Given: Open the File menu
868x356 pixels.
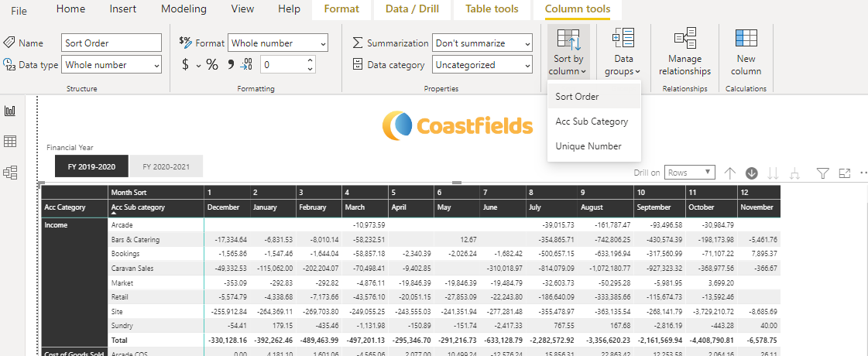Looking at the screenshot, I should [19, 11].
